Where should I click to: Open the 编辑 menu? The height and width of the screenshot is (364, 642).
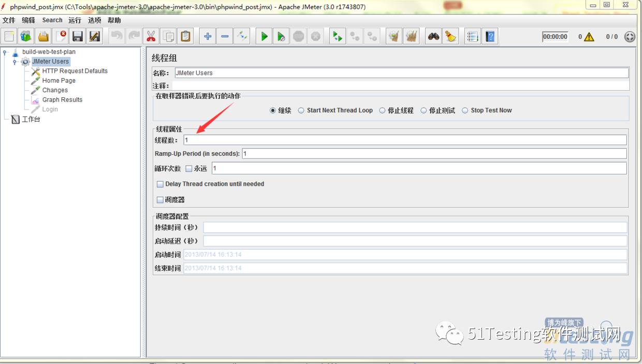28,20
